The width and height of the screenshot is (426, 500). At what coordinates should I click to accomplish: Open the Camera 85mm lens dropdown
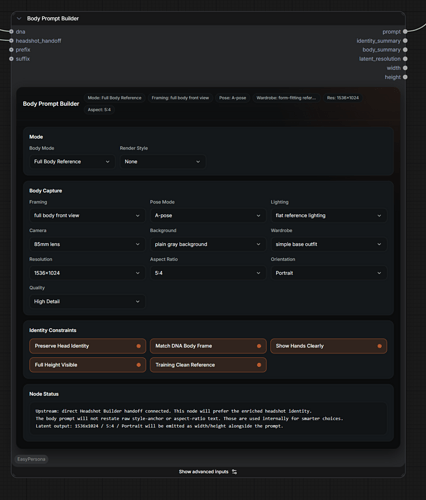[87, 244]
